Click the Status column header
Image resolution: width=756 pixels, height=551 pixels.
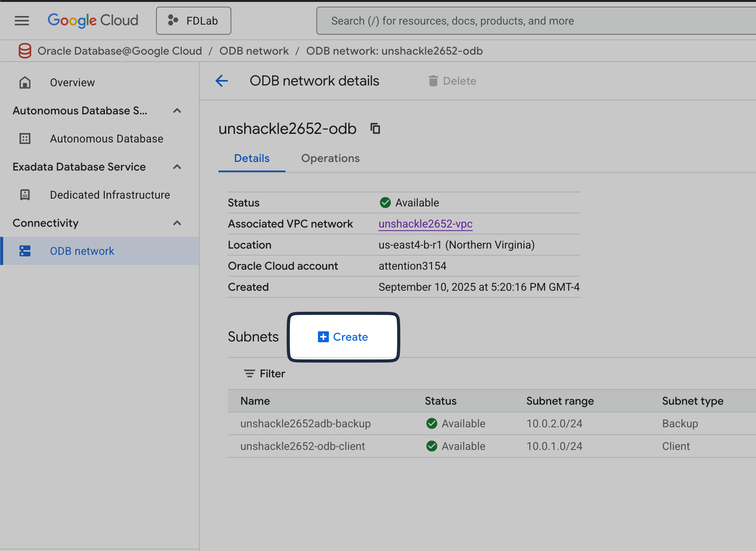point(441,401)
